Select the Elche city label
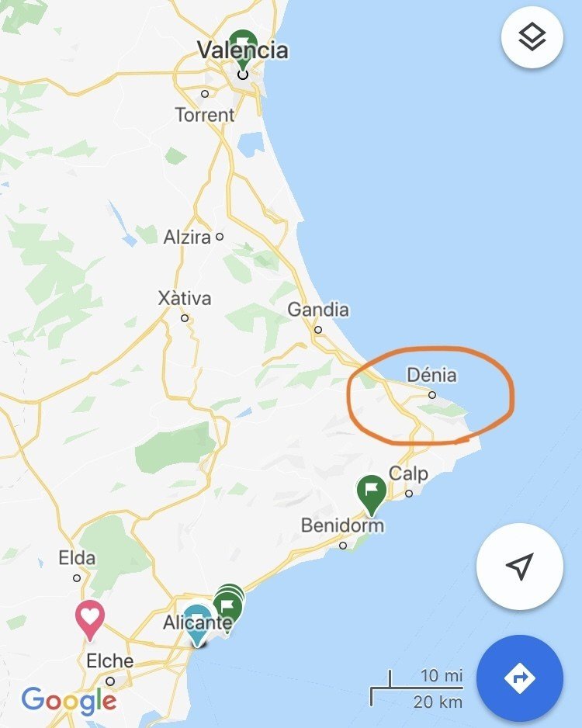Image resolution: width=582 pixels, height=728 pixels. 110,660
